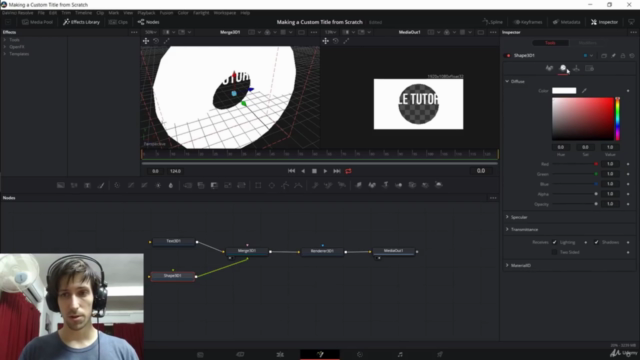The width and height of the screenshot is (640, 360).
Task: Click the Diffuse color swatch
Action: click(x=564, y=91)
